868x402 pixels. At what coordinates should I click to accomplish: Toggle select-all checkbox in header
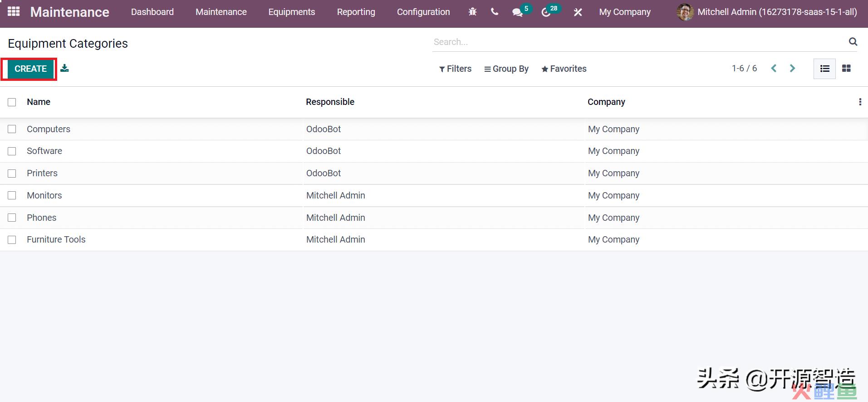point(12,102)
